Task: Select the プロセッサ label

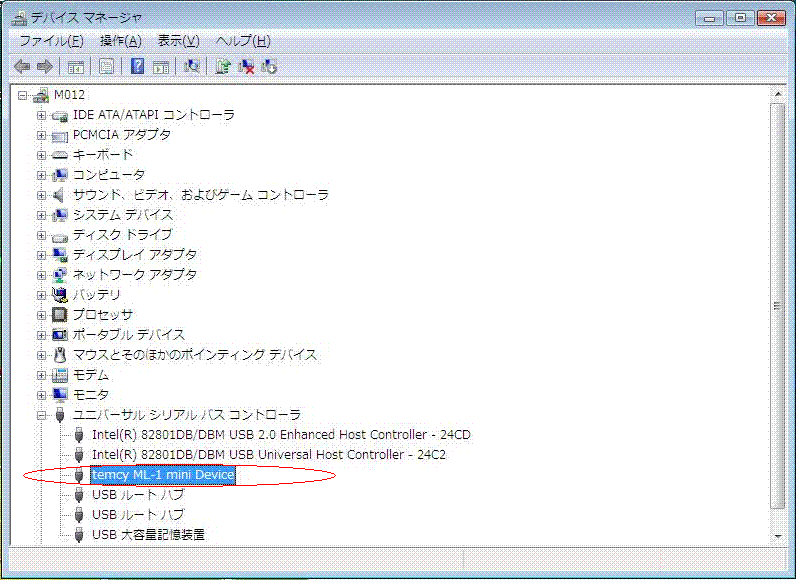Action: tap(103, 315)
